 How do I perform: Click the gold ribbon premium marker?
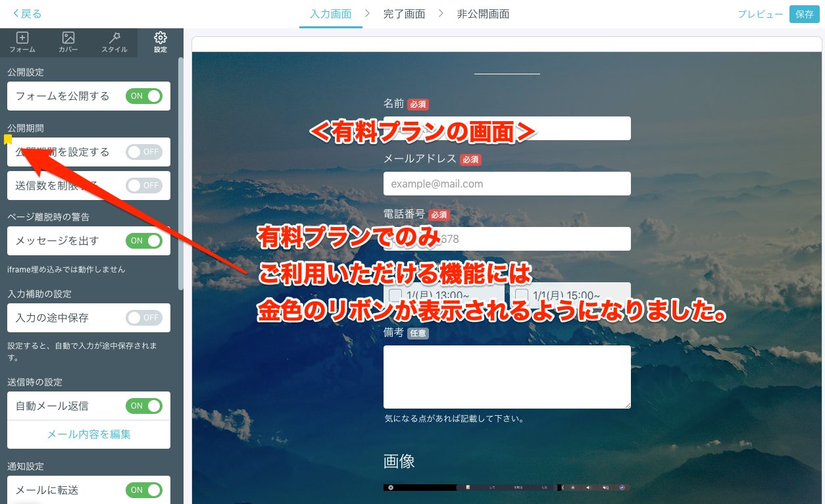coord(8,139)
